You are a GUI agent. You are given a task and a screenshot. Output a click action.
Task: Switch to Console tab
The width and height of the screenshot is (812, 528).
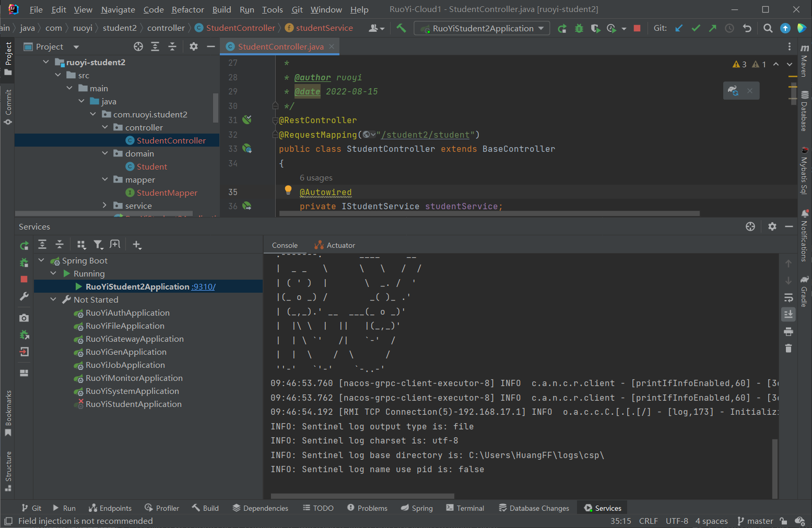(285, 245)
